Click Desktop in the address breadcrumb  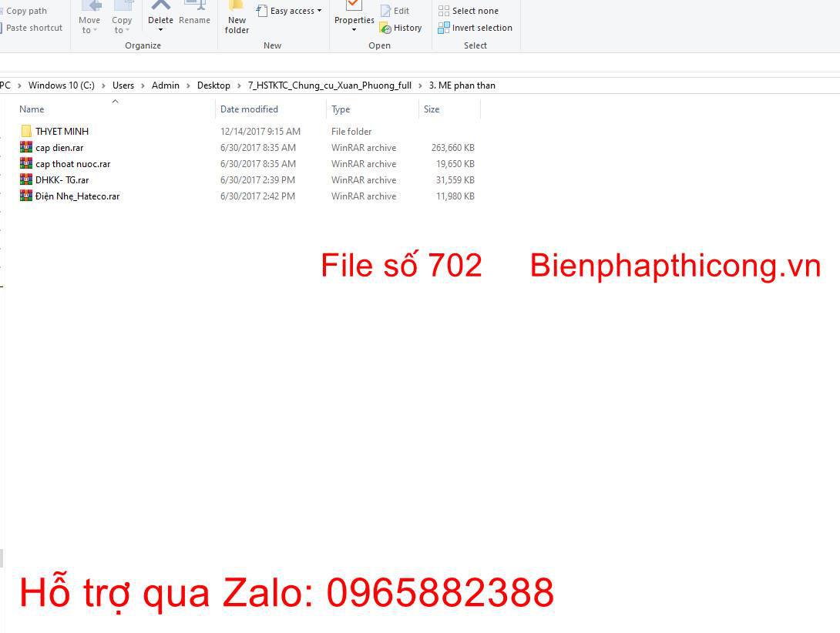pyautogui.click(x=213, y=85)
